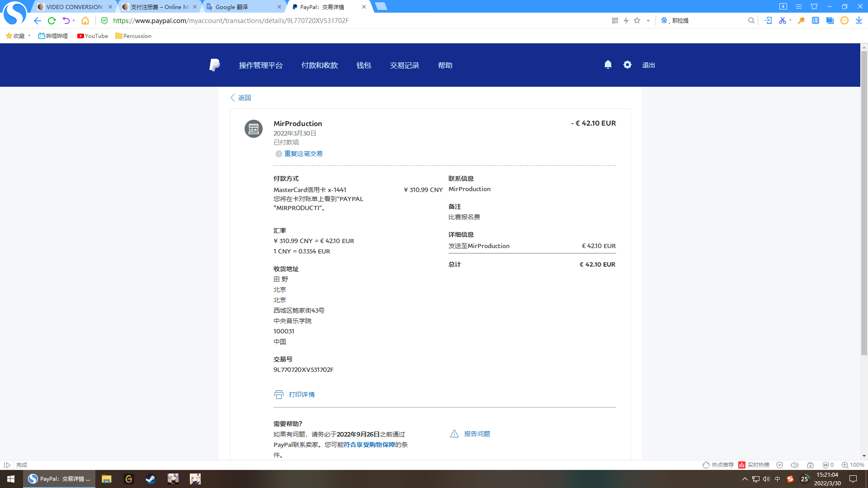Expand the 收藏 bookmarks dropdown arrow
The image size is (868, 488).
pos(29,36)
